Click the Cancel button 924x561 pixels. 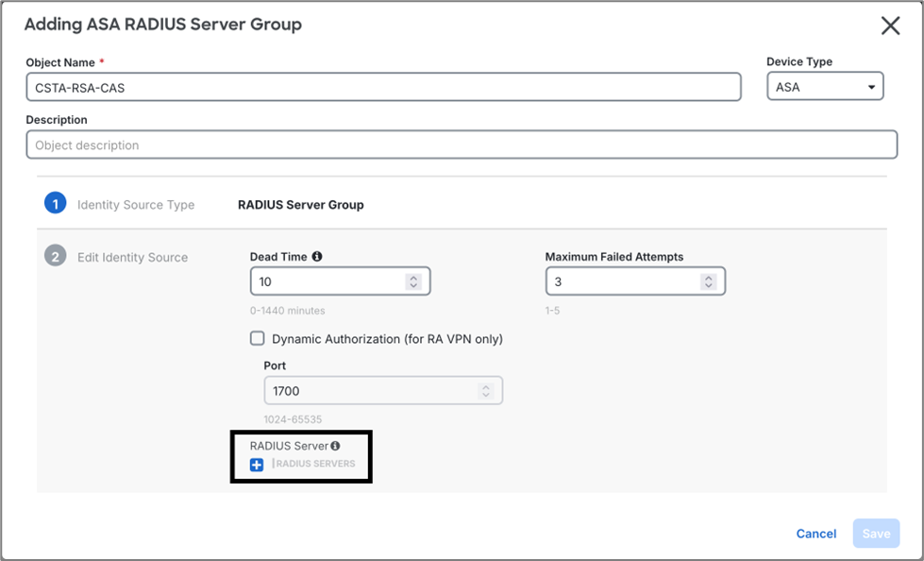click(x=815, y=533)
